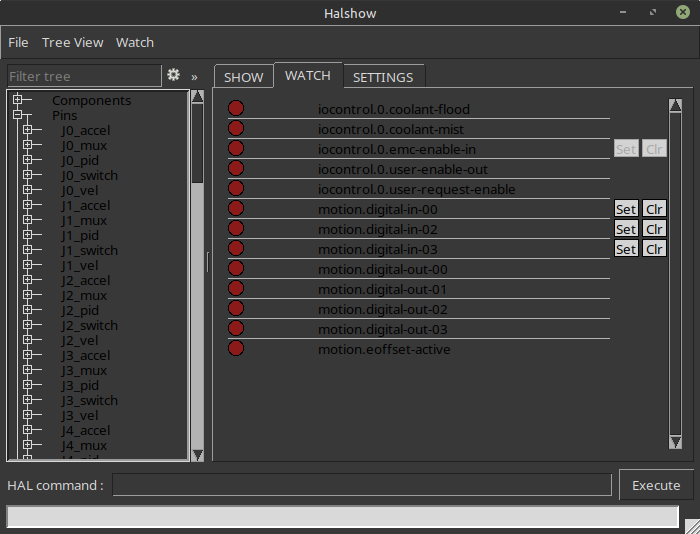Clear the motion.digital-in-02 pin
This screenshot has height=534, width=700.
[x=654, y=229]
